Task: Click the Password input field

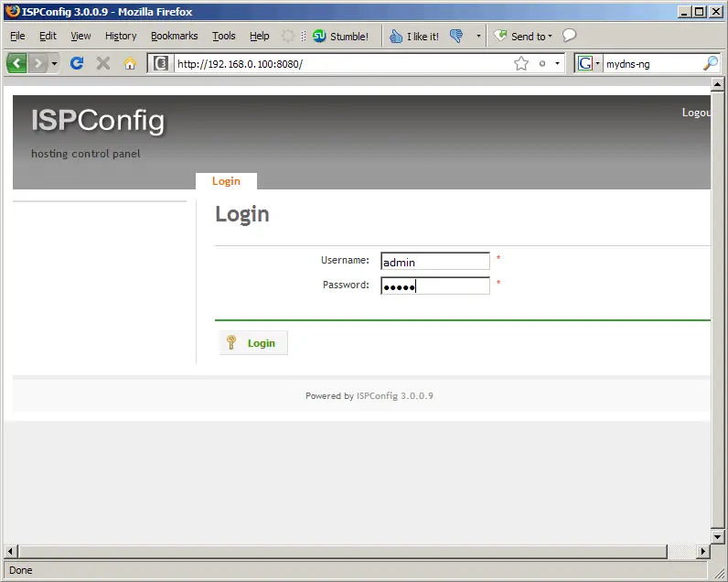Action: point(435,286)
